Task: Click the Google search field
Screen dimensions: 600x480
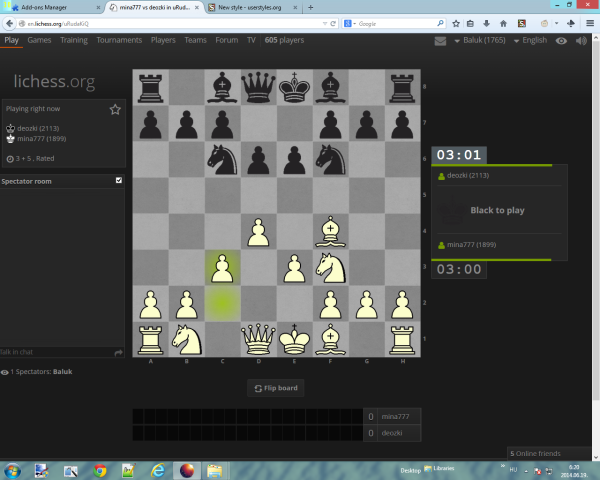Action: [x=396, y=24]
